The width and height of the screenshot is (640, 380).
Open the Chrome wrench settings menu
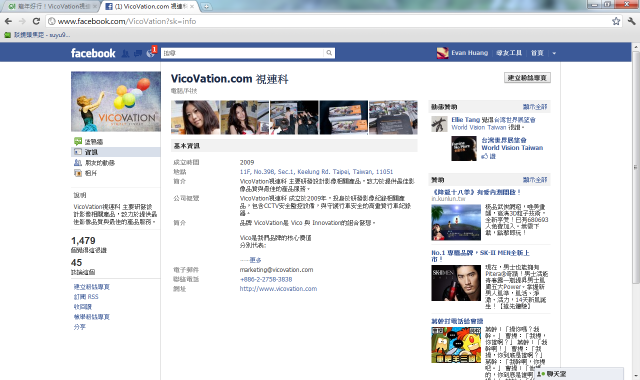[631, 21]
